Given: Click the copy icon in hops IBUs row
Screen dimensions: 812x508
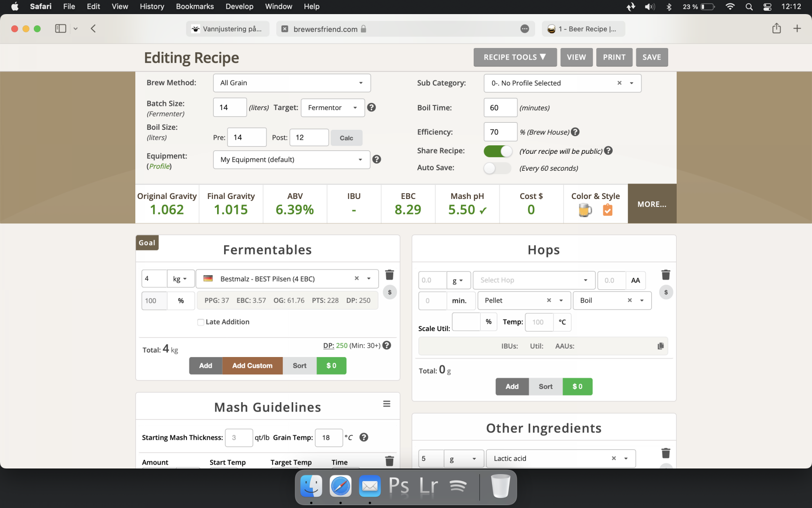Looking at the screenshot, I should click(661, 346).
